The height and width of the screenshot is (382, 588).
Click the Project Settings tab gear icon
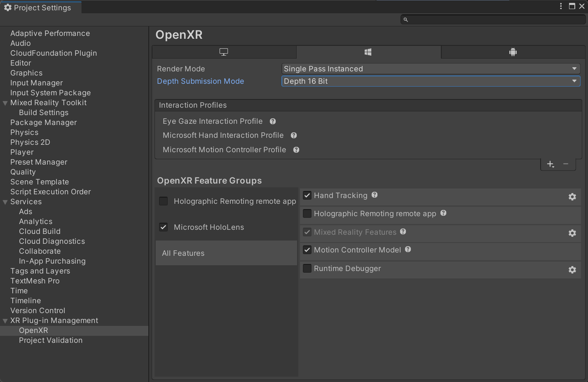[8, 7]
